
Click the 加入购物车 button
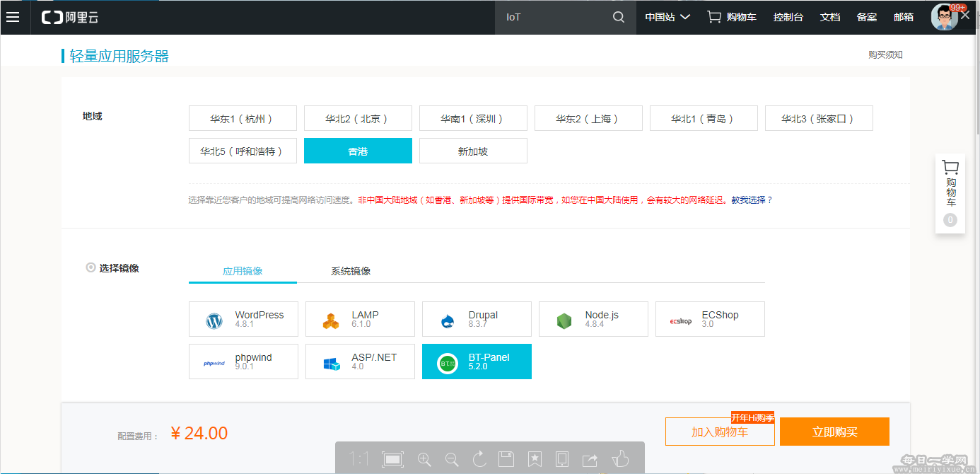[x=720, y=432]
